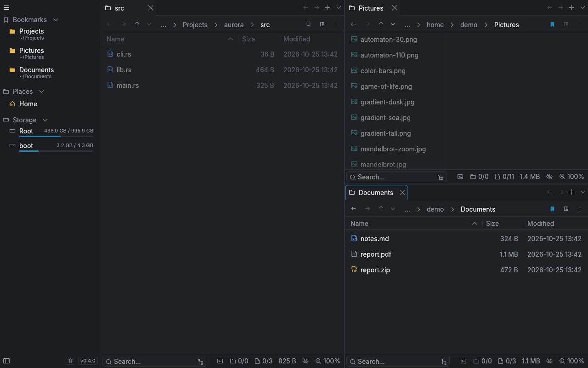
Task: Toggle hidden files eye icon in src pane
Action: (x=305, y=362)
